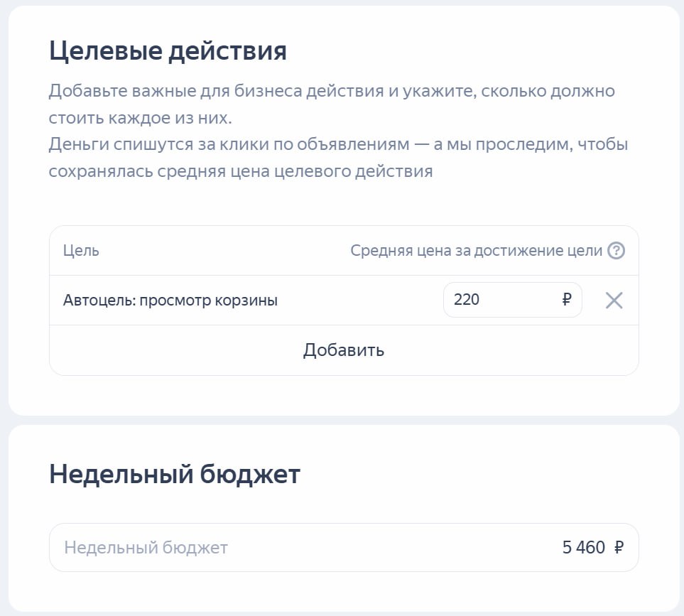
Task: Click the ruble sign inside the price field
Action: click(x=567, y=300)
